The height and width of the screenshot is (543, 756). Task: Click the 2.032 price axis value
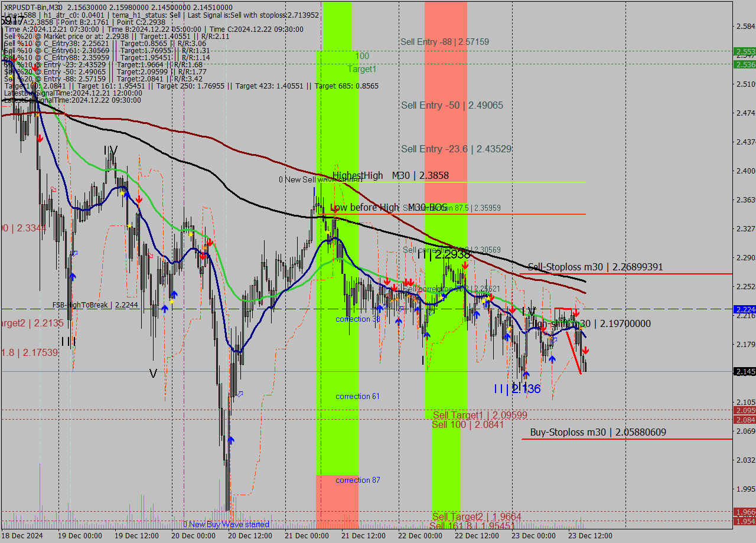[745, 460]
